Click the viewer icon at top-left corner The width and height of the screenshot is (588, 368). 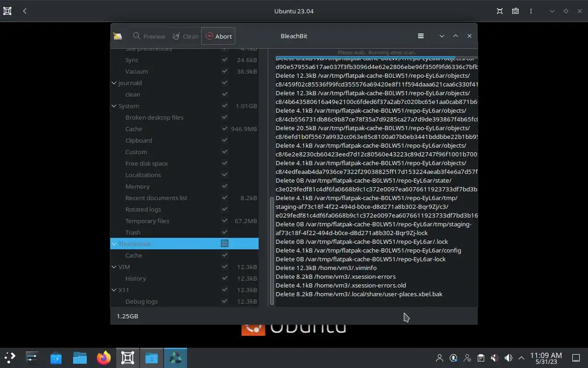tap(7, 11)
